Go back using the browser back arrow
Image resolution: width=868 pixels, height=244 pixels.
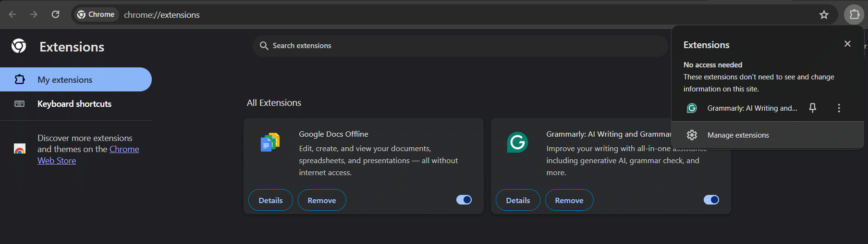pyautogui.click(x=12, y=14)
